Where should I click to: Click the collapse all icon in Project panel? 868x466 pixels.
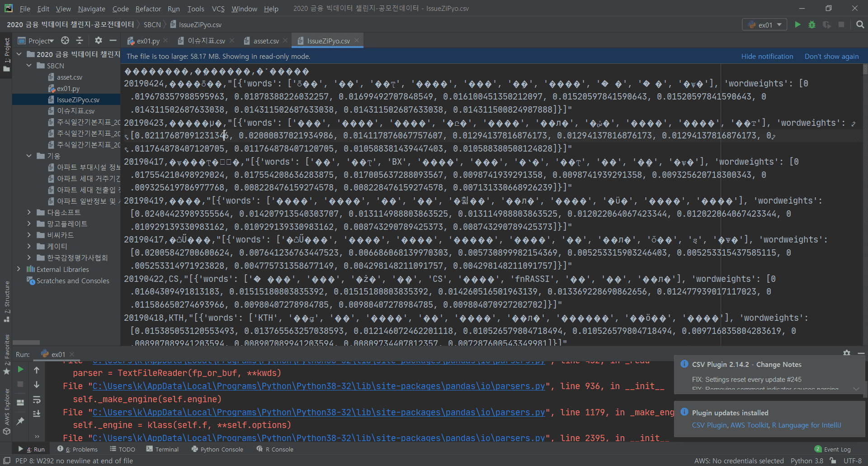(x=80, y=41)
